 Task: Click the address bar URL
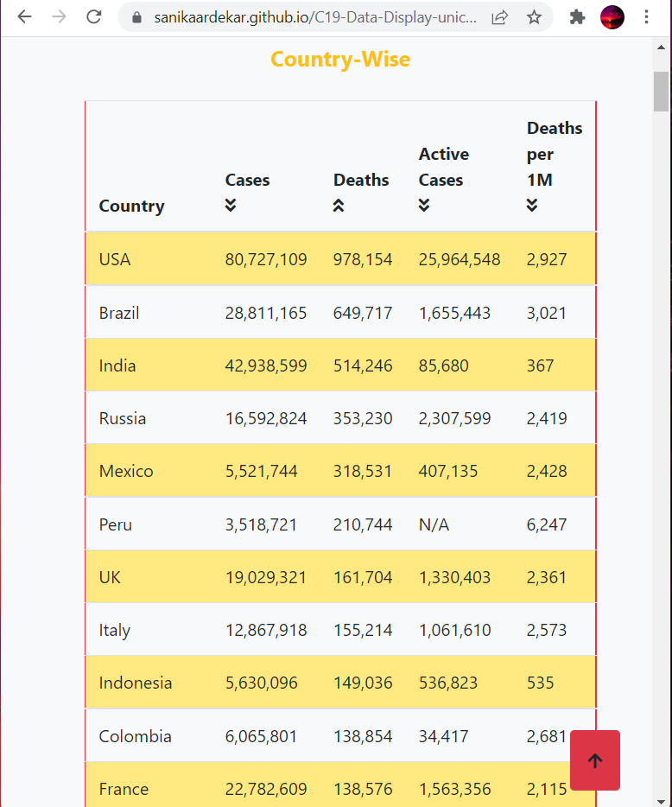[315, 17]
